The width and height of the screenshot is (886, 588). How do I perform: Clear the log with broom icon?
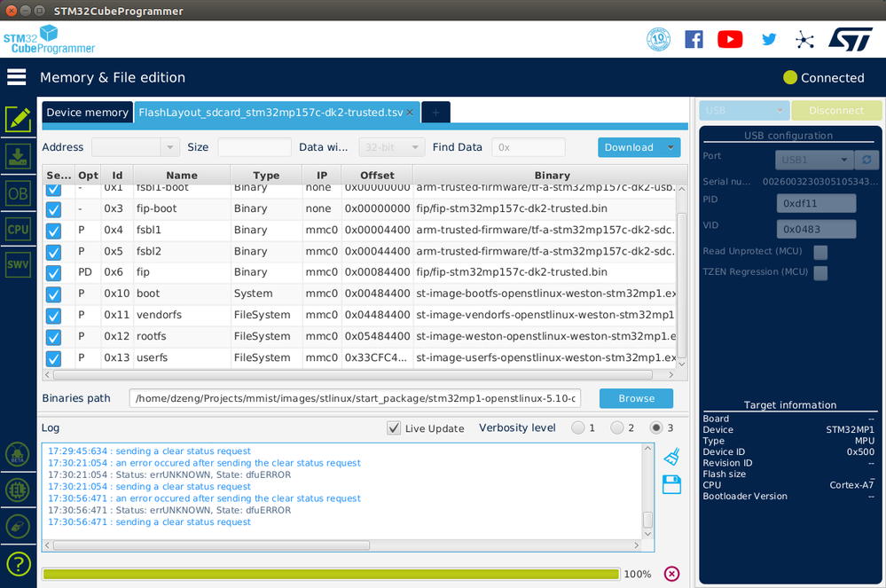[x=672, y=457]
